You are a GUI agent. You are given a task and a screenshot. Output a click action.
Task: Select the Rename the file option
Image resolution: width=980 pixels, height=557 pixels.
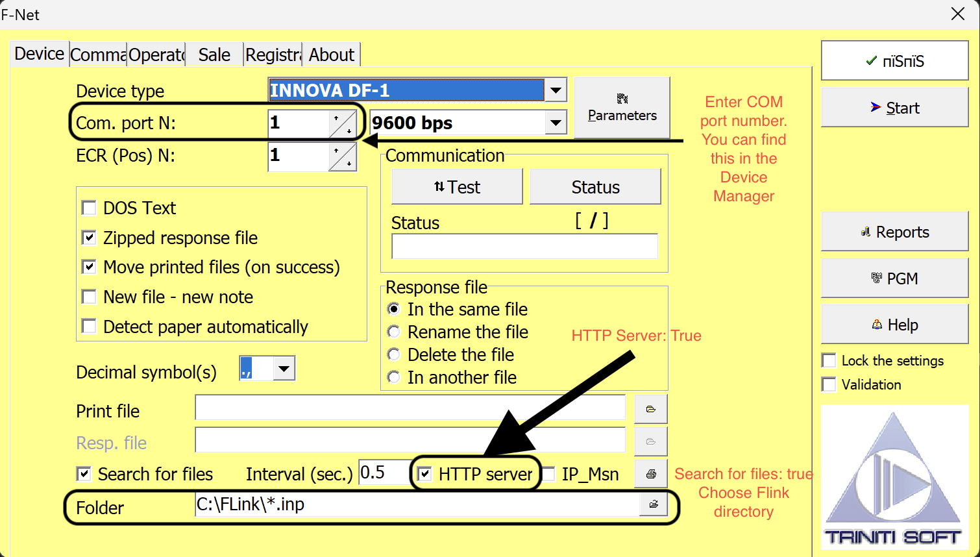point(394,332)
